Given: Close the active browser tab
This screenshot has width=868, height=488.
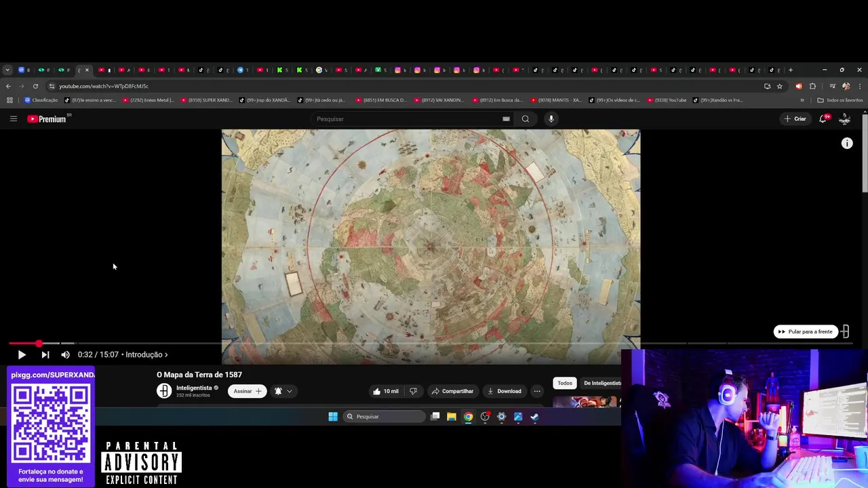Looking at the screenshot, I should 87,70.
